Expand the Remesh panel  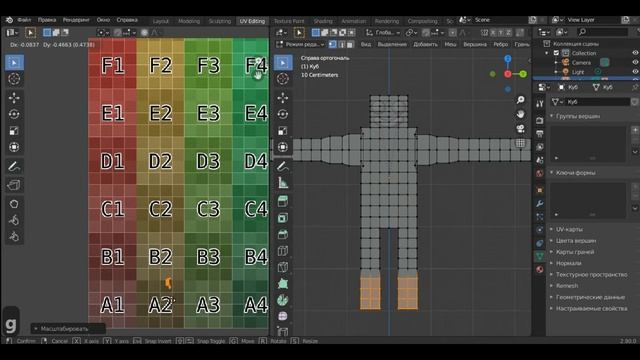click(564, 286)
